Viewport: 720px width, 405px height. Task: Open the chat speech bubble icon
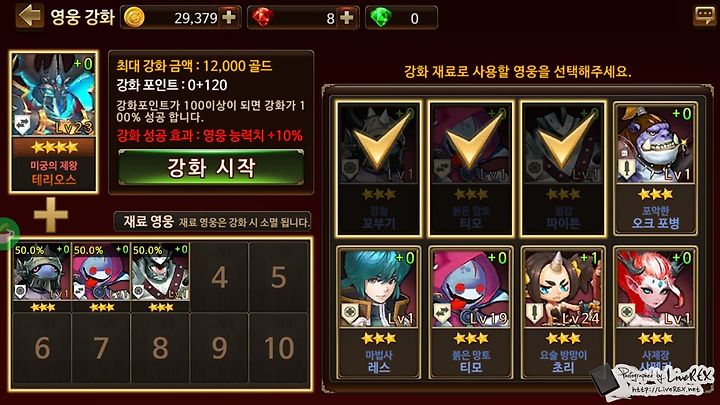click(704, 16)
